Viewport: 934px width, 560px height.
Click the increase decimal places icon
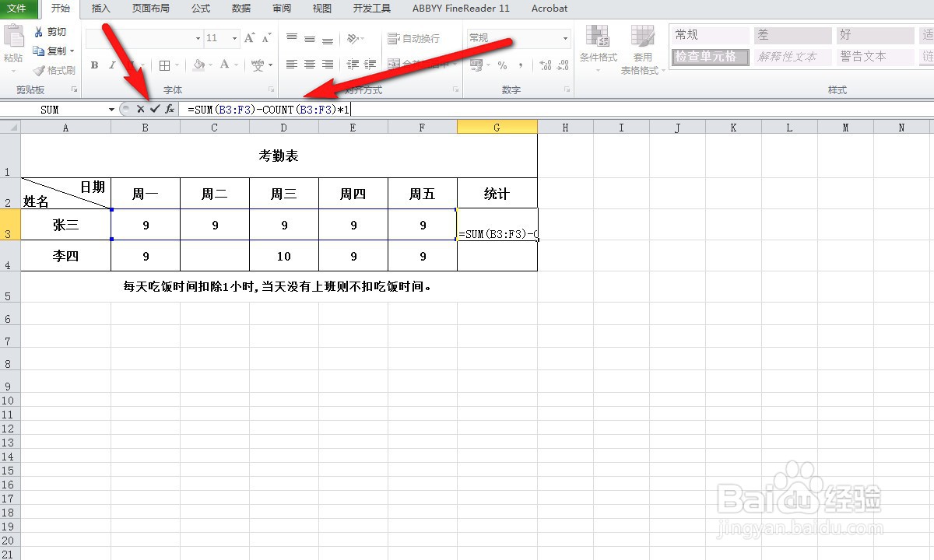pos(545,65)
